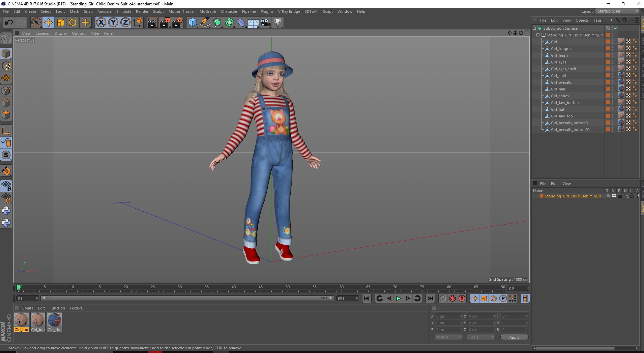This screenshot has width=644, height=353.
Task: Add a Bend deformer icon
Action: click(241, 23)
